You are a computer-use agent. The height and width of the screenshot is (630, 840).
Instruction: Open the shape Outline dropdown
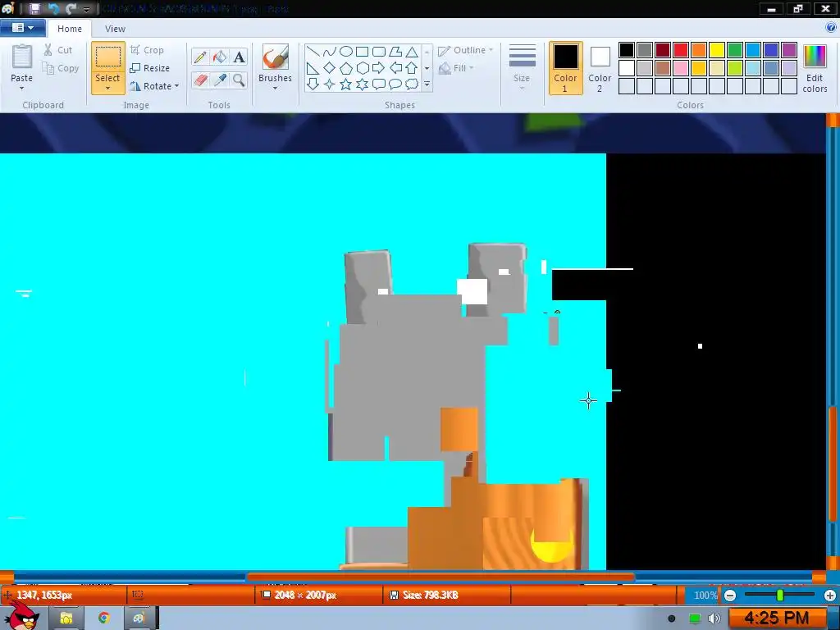(466, 50)
